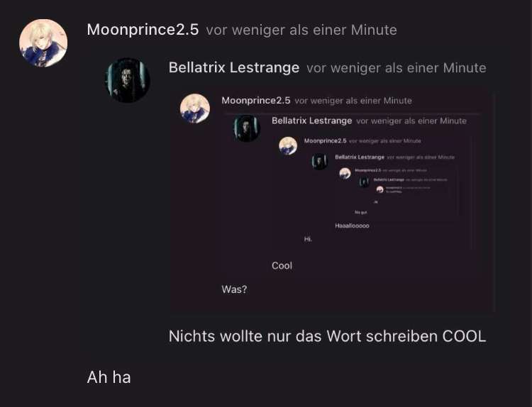Open Moonprince2.5 username at the top
Screen dimensions: 532x407
click(x=143, y=30)
